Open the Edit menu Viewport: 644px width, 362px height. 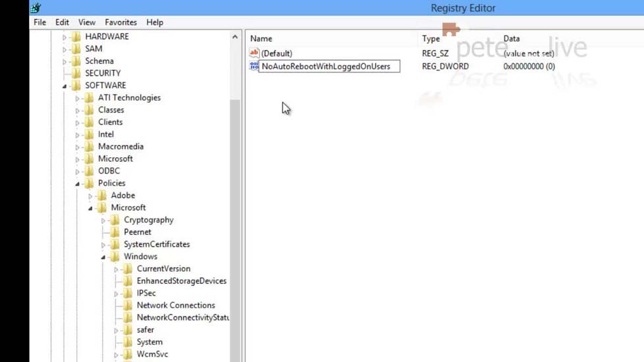(62, 22)
